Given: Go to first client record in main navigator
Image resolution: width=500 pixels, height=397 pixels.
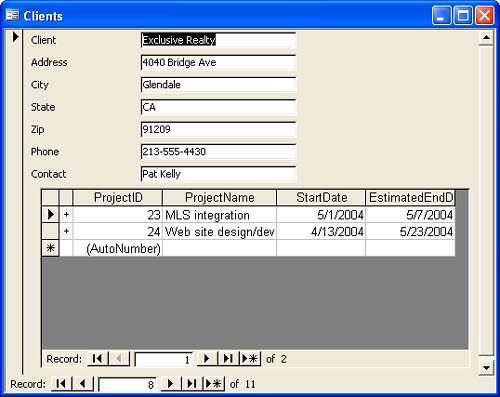Looking at the screenshot, I should (x=61, y=384).
